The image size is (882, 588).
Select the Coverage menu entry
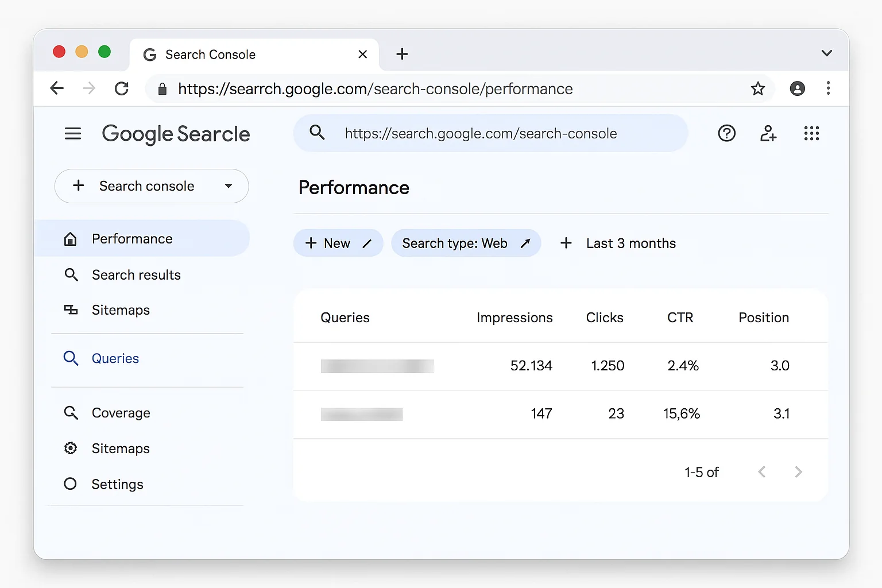121,412
